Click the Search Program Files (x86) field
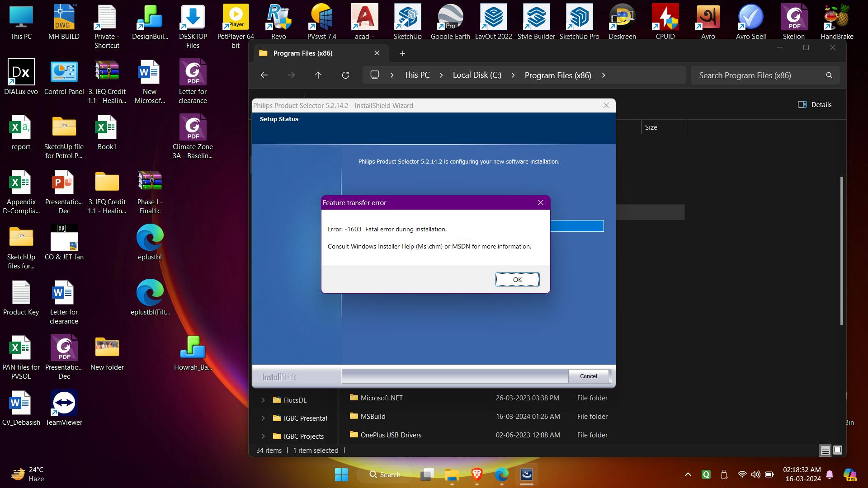Screen dimensions: 868x488 coord(759,75)
